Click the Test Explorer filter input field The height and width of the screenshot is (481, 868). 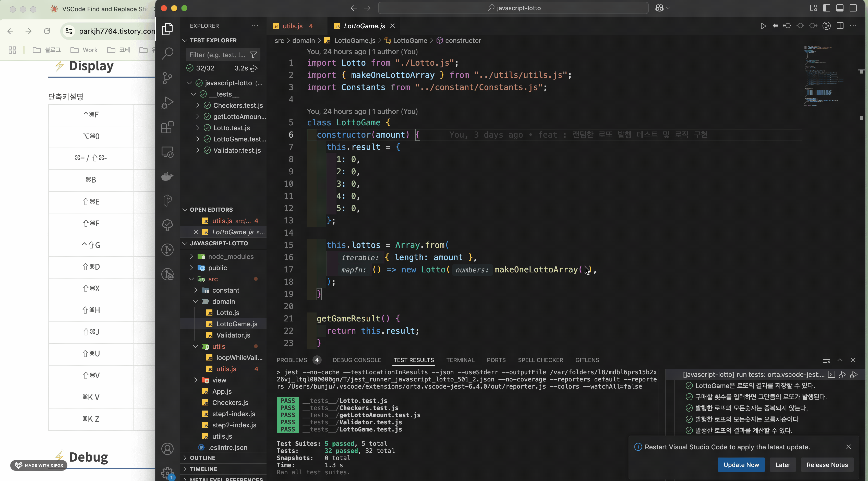(217, 55)
